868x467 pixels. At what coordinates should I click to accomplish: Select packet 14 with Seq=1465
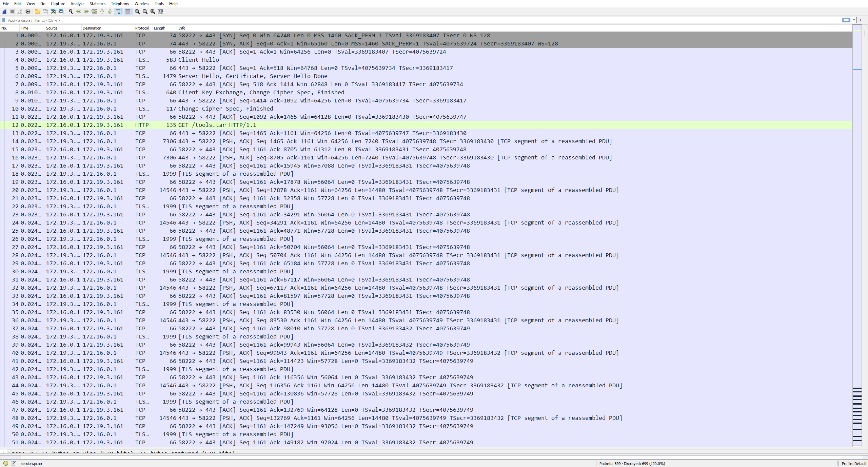pyautogui.click(x=426, y=141)
